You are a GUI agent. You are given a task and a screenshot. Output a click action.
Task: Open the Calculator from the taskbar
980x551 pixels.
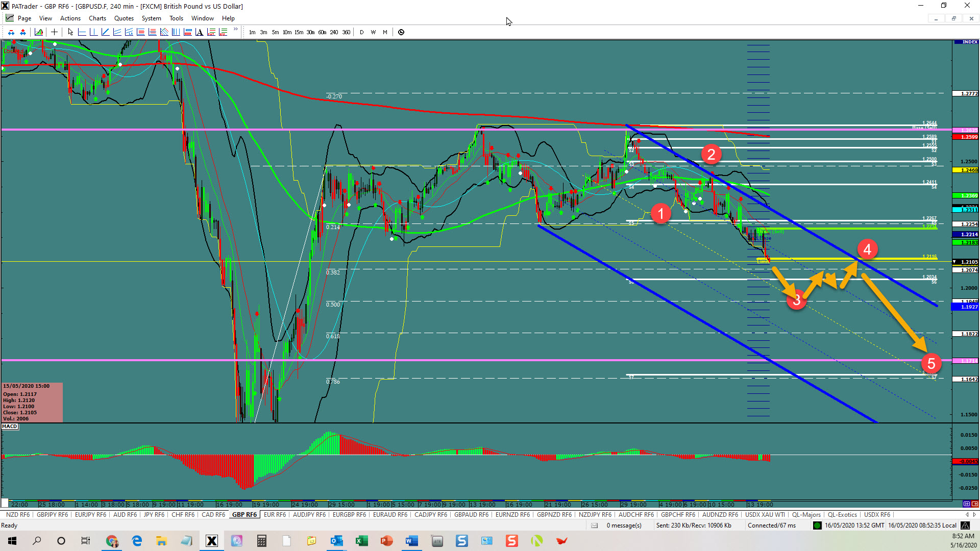tap(262, 541)
